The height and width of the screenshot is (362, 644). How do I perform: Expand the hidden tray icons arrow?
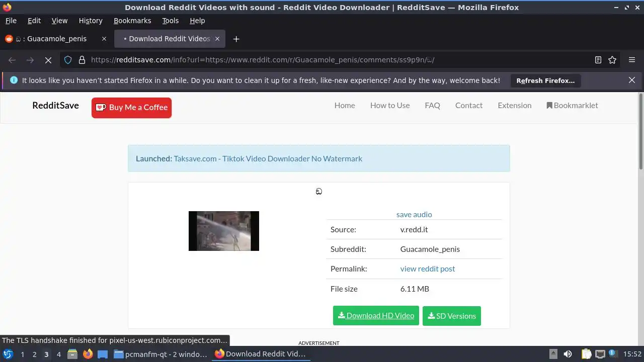tap(553, 354)
